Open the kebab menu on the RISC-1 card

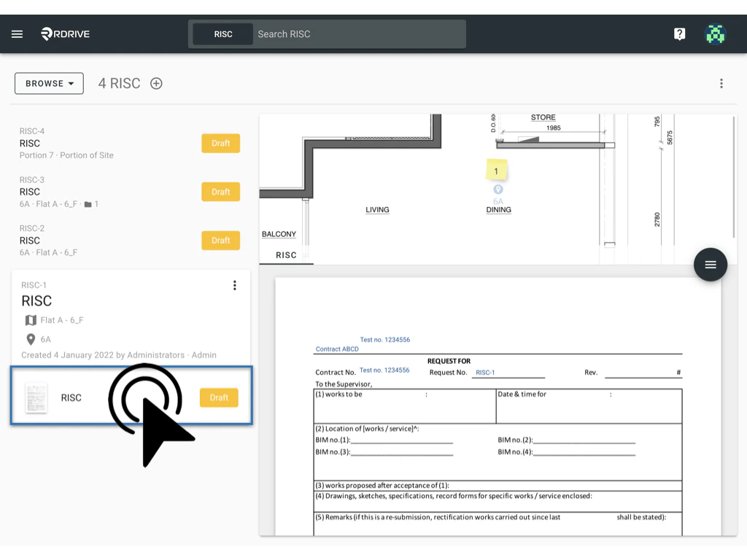(234, 285)
